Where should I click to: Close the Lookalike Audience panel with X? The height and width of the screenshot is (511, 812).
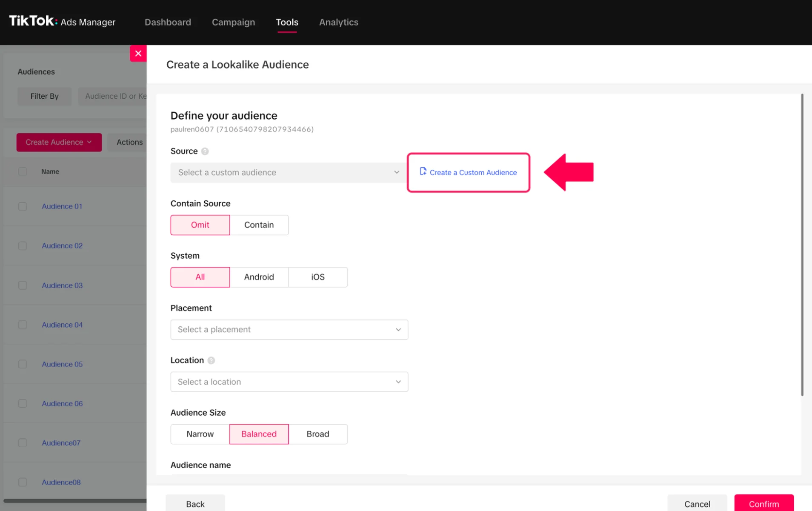(138, 54)
